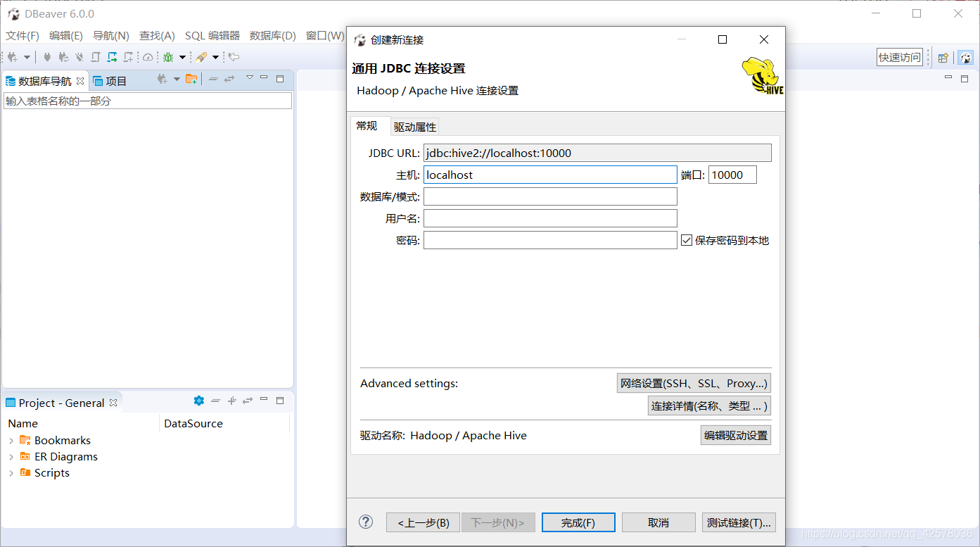The width and height of the screenshot is (980, 547).
Task: Expand the Bookmarks tree node
Action: 11,441
